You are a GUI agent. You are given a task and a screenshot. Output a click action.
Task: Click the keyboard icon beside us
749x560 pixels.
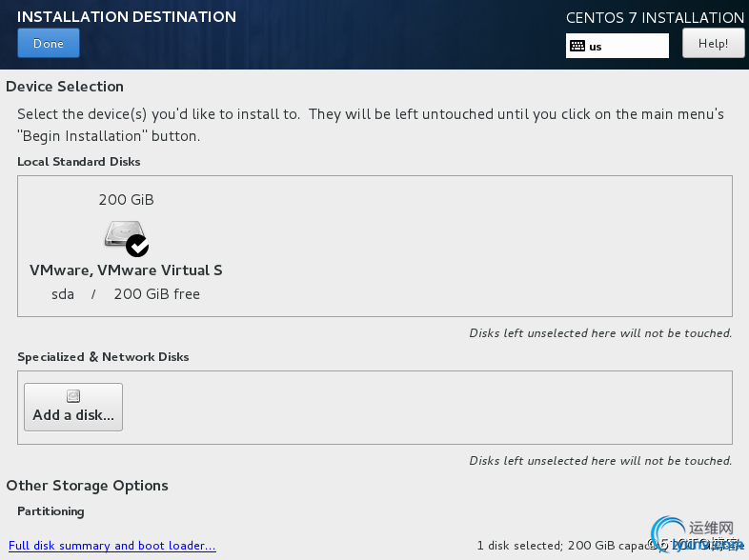point(577,46)
